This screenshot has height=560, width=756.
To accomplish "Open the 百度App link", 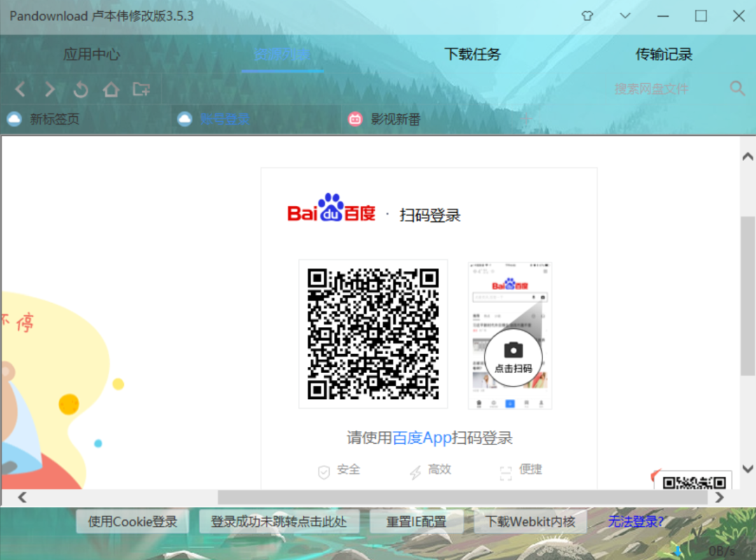I will pos(422,438).
